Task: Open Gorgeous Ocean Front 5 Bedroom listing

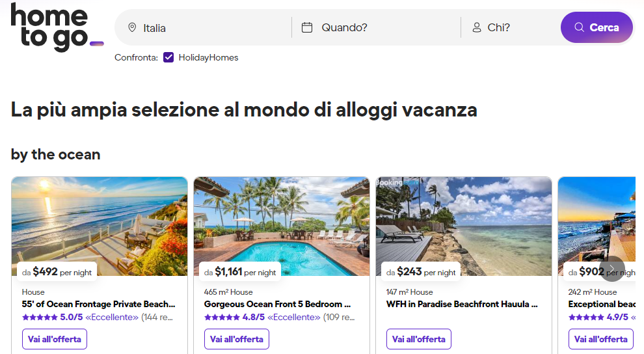Action: [x=277, y=304]
